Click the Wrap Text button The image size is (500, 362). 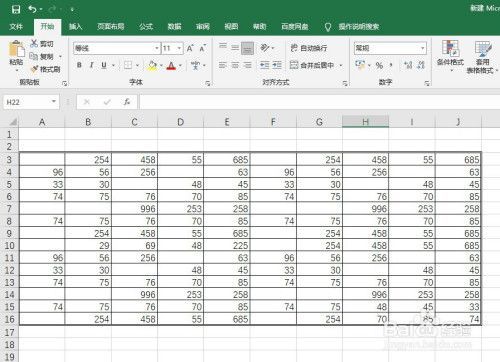[309, 48]
